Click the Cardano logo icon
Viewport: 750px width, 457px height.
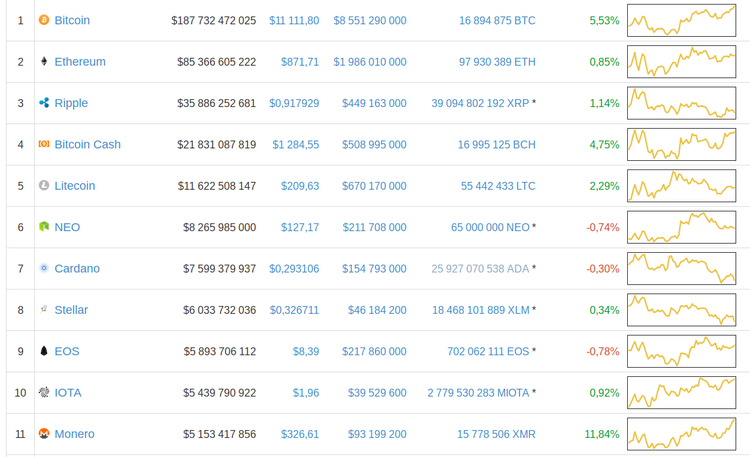pos(44,268)
